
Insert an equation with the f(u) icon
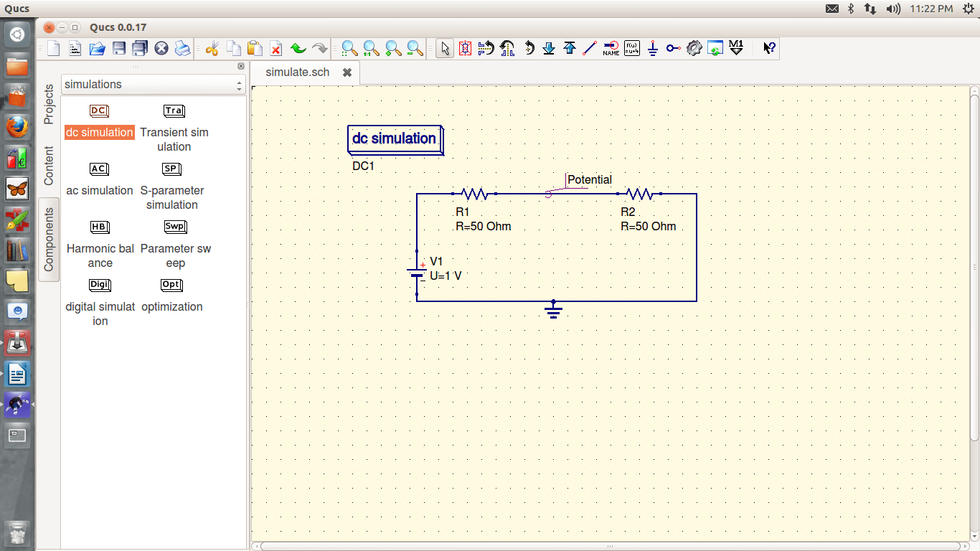[631, 48]
